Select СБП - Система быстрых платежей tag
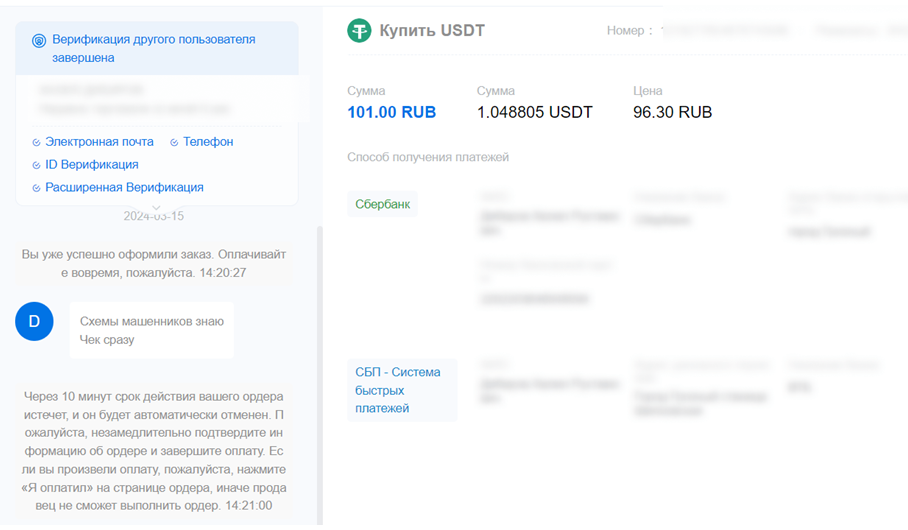 coord(402,390)
